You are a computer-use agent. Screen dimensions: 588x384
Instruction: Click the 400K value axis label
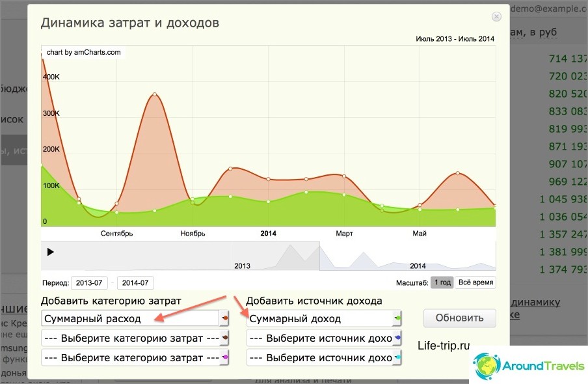click(x=51, y=77)
